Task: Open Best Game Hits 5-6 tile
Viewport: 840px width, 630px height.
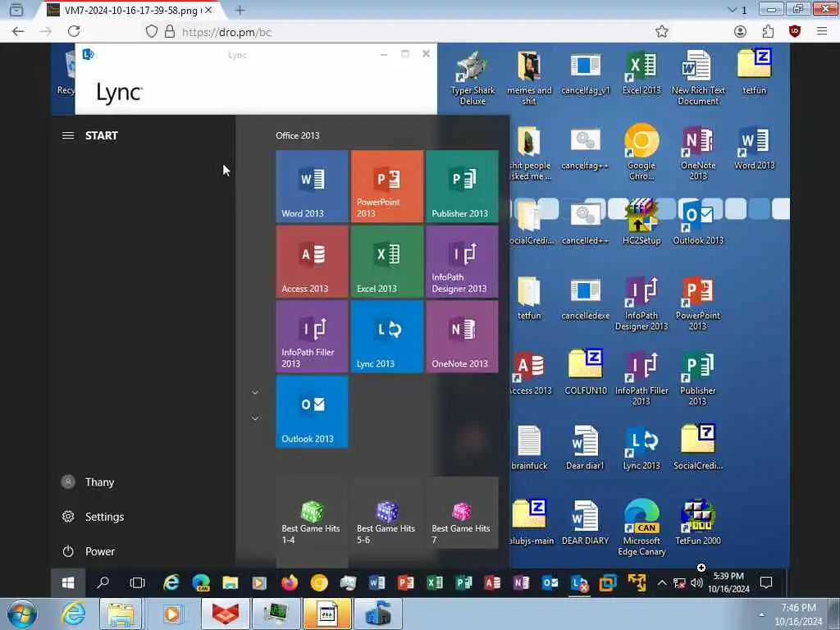Action: point(387,513)
